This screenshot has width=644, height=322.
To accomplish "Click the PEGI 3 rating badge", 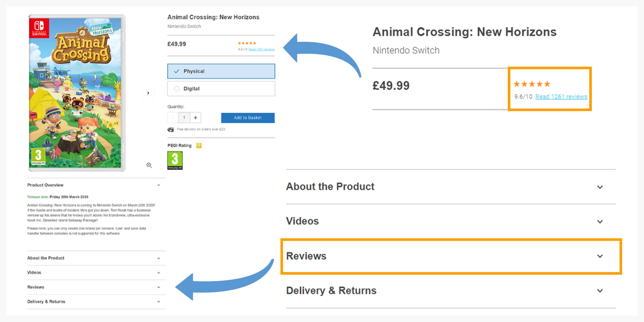I will 175,160.
